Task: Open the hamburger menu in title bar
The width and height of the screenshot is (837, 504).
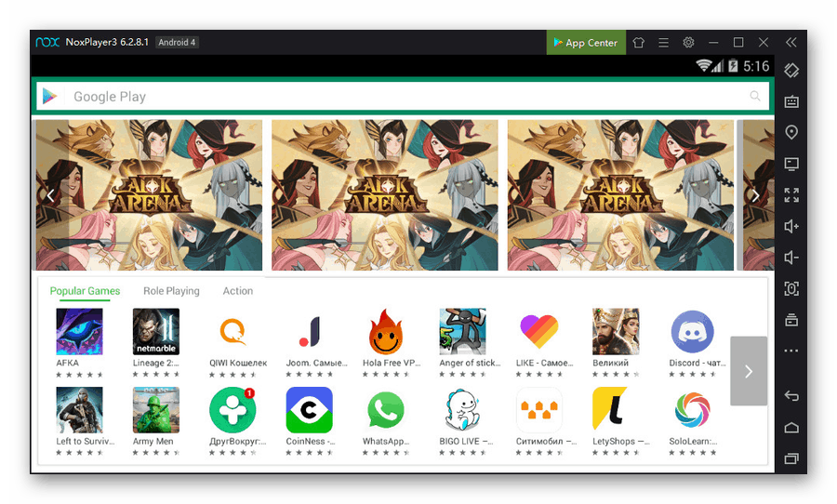Action: (x=663, y=43)
